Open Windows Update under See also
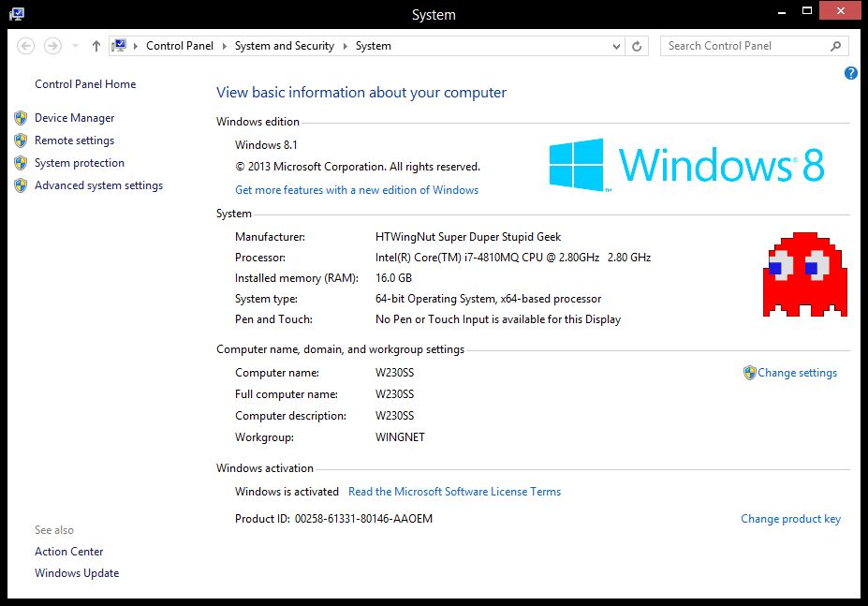868x606 pixels. (77, 573)
